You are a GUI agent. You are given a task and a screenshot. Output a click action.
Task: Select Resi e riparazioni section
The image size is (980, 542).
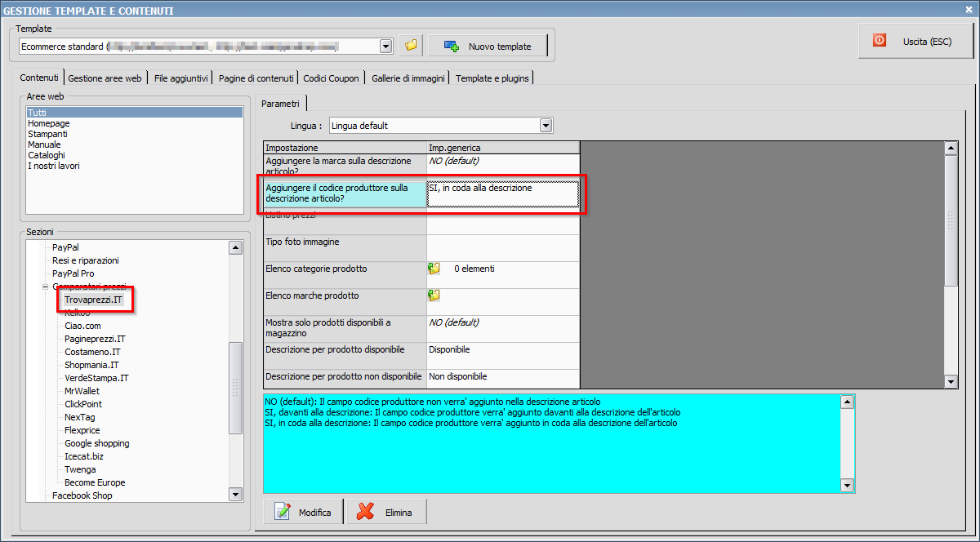click(x=86, y=260)
